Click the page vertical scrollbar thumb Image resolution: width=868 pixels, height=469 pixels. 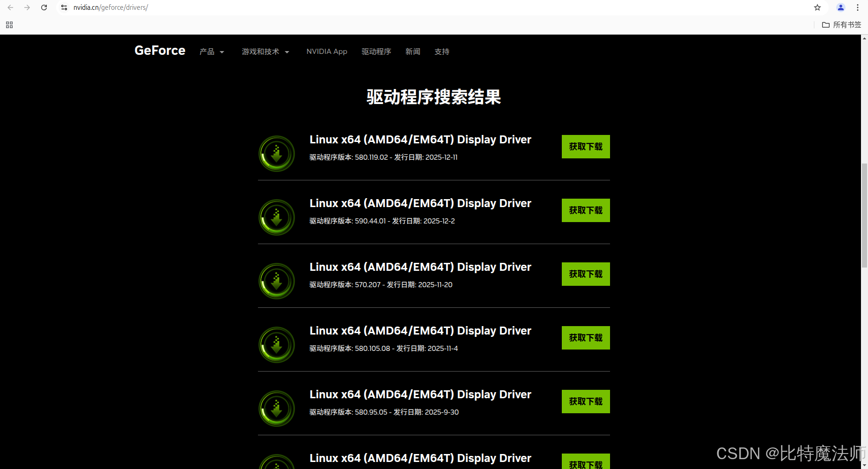[x=864, y=216]
